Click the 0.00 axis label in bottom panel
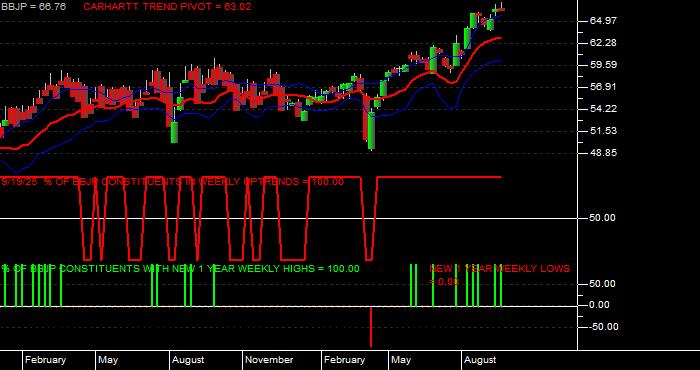Image resolution: width=700 pixels, height=370 pixels. coord(600,305)
